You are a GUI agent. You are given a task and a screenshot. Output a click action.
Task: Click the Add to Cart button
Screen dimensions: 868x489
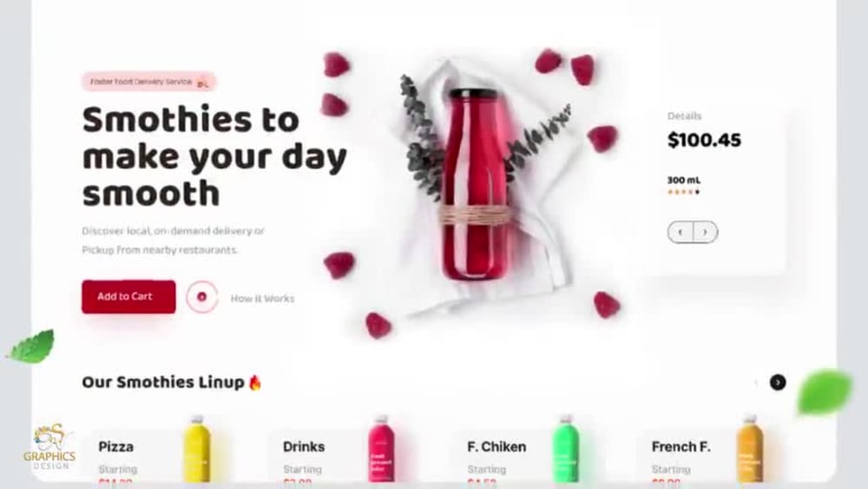(x=128, y=297)
